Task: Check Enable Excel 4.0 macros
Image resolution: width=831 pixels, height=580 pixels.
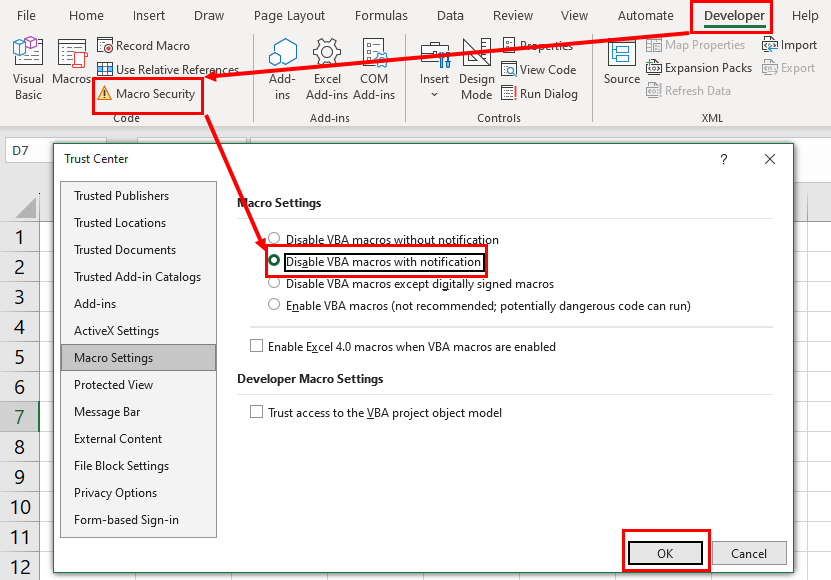Action: click(403, 346)
